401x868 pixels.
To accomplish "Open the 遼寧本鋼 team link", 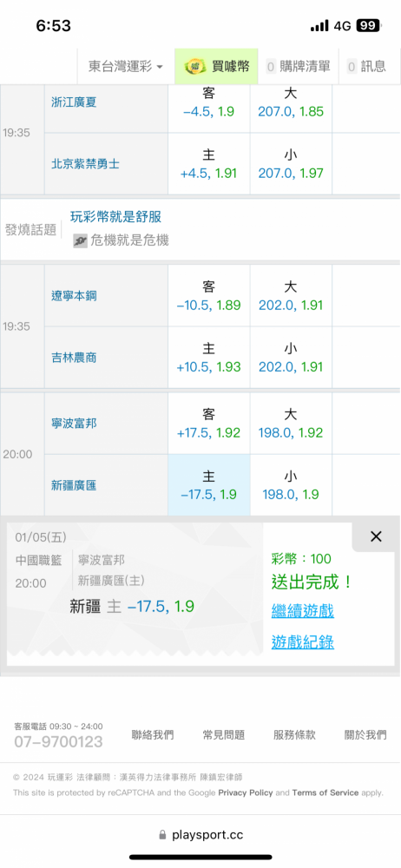I will pyautogui.click(x=74, y=296).
